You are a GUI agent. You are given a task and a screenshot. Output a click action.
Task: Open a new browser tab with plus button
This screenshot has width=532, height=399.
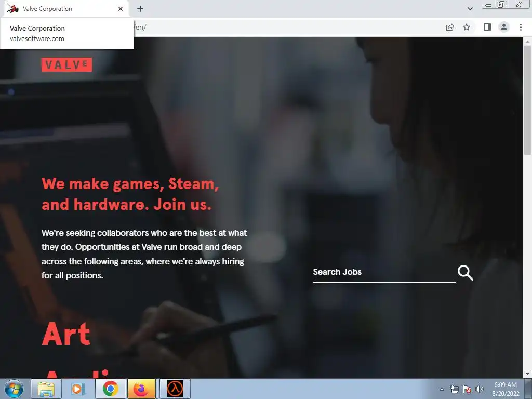140,9
